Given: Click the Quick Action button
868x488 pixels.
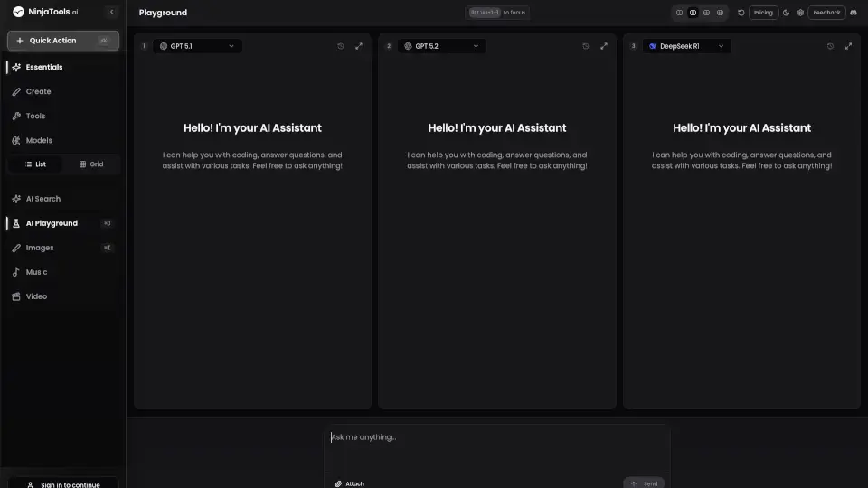Looking at the screenshot, I should point(62,41).
